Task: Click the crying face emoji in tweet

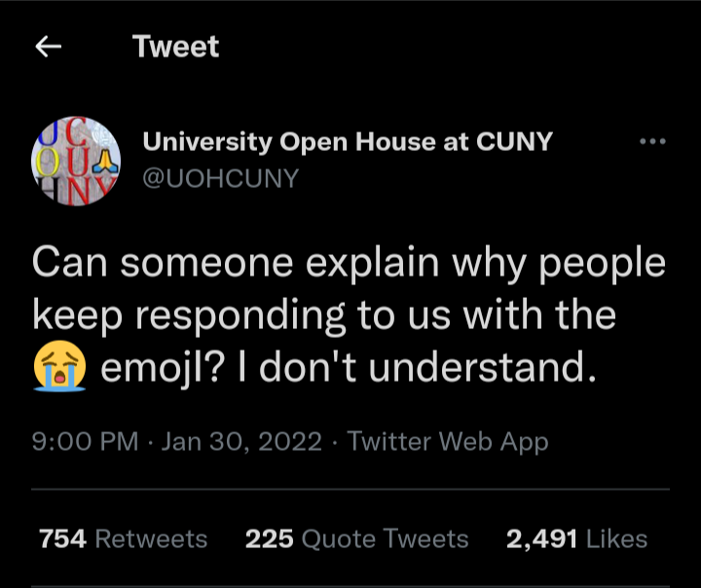Action: point(59,369)
